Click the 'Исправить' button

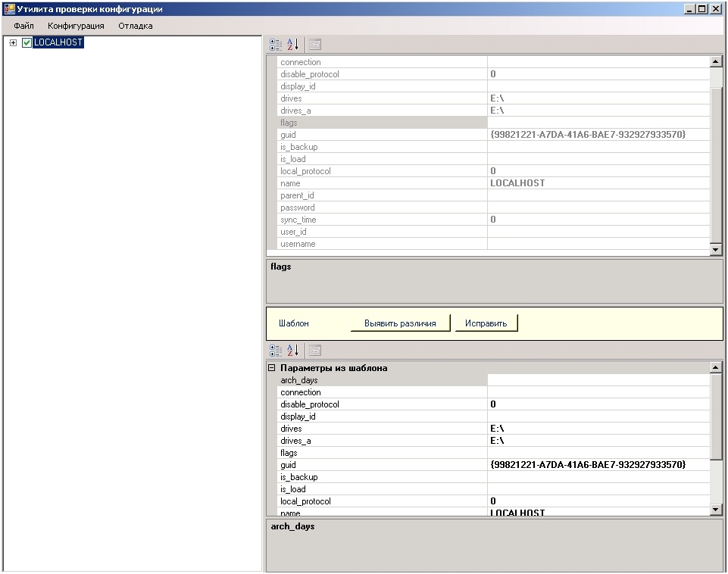486,323
